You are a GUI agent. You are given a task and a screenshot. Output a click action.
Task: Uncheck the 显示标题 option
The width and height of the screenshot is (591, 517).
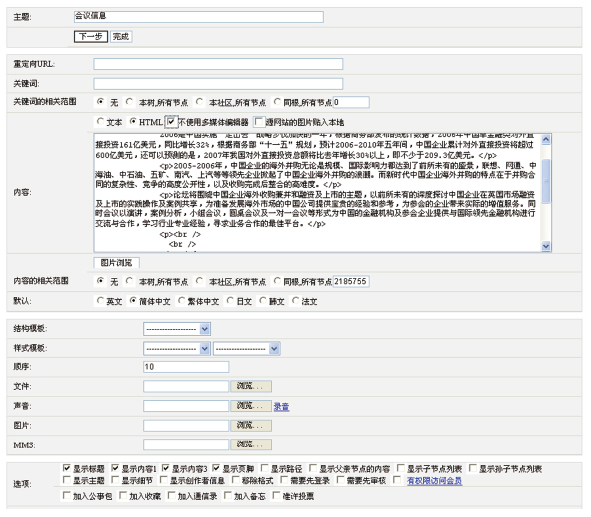(x=67, y=468)
